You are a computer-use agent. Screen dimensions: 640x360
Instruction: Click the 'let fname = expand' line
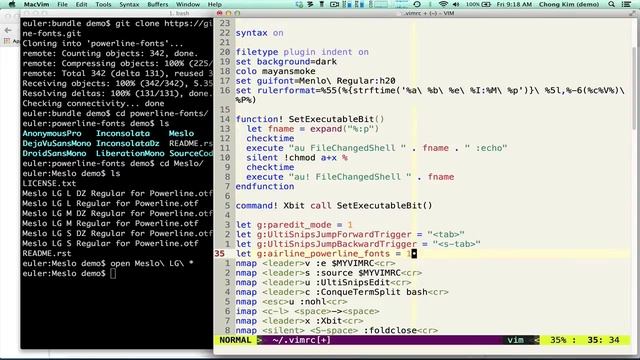click(313, 129)
